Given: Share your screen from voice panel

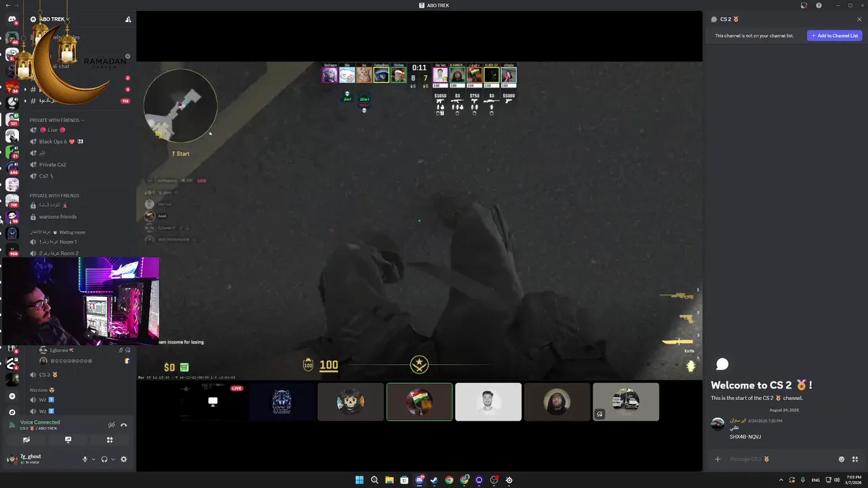Looking at the screenshot, I should (68, 440).
